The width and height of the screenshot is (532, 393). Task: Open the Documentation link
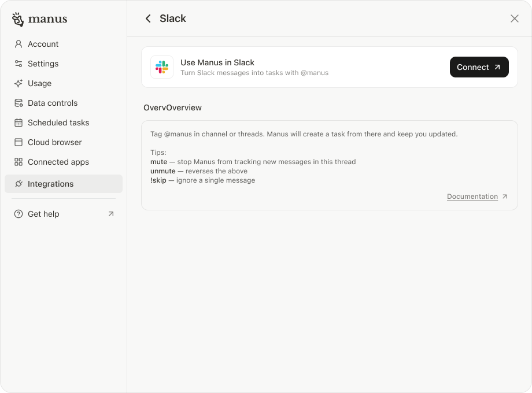tap(472, 196)
